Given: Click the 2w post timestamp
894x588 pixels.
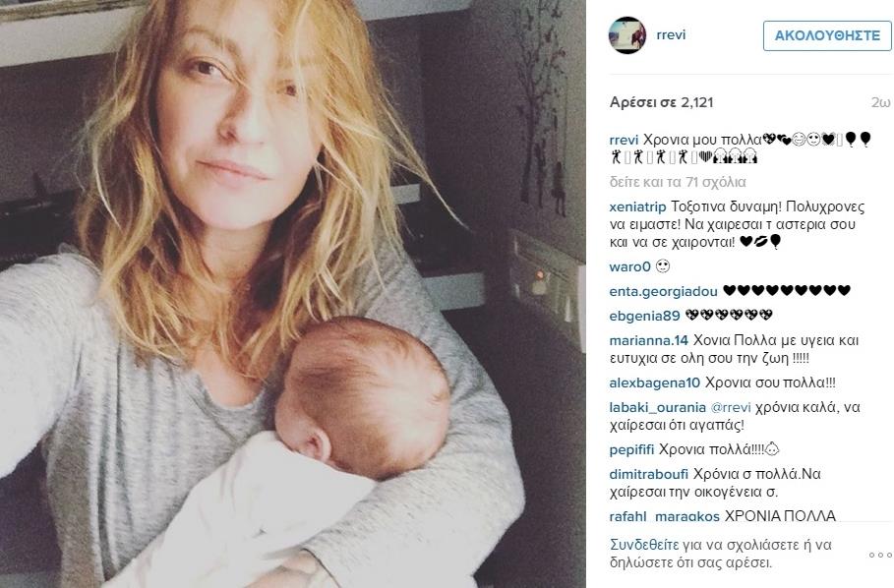Looking at the screenshot, I should click(x=880, y=102).
